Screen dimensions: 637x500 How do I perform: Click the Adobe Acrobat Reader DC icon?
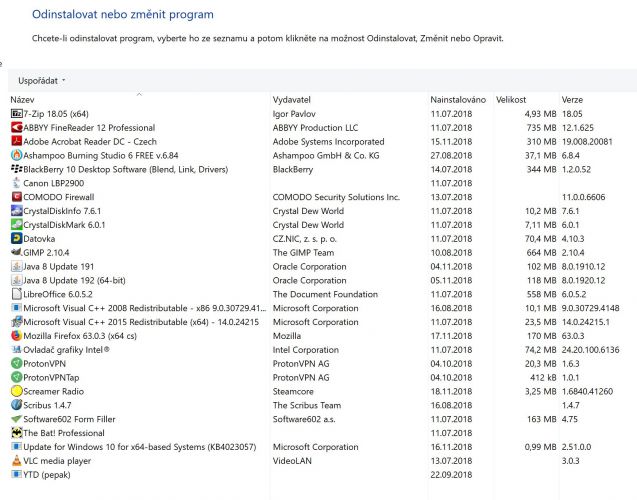[16, 141]
